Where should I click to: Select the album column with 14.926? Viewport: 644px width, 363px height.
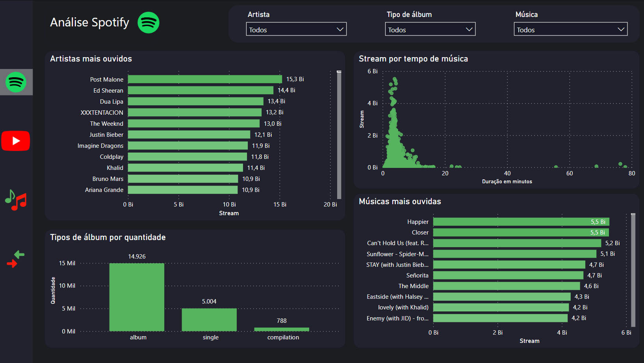(137, 297)
